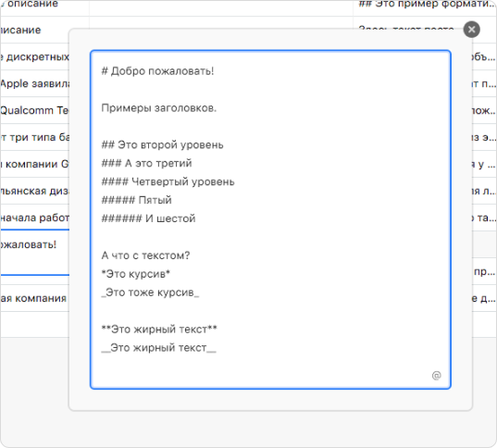The image size is (497, 448).
Task: Select the 'три типа' table row cell
Action: click(x=35, y=137)
